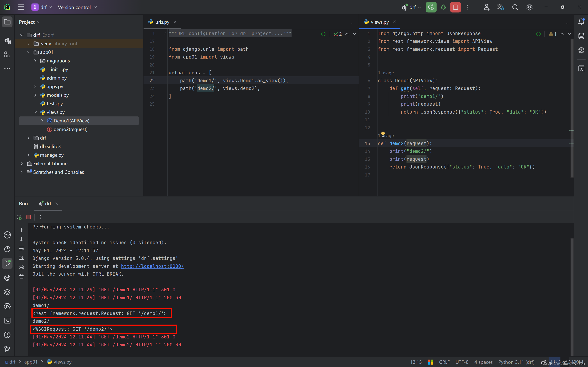Open the Django Structure tool window

[7, 40]
